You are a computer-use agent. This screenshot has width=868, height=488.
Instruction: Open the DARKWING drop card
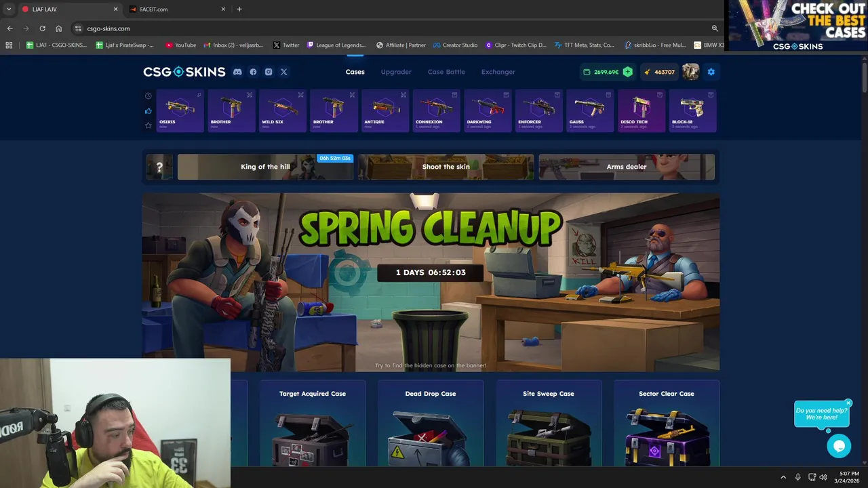click(488, 110)
